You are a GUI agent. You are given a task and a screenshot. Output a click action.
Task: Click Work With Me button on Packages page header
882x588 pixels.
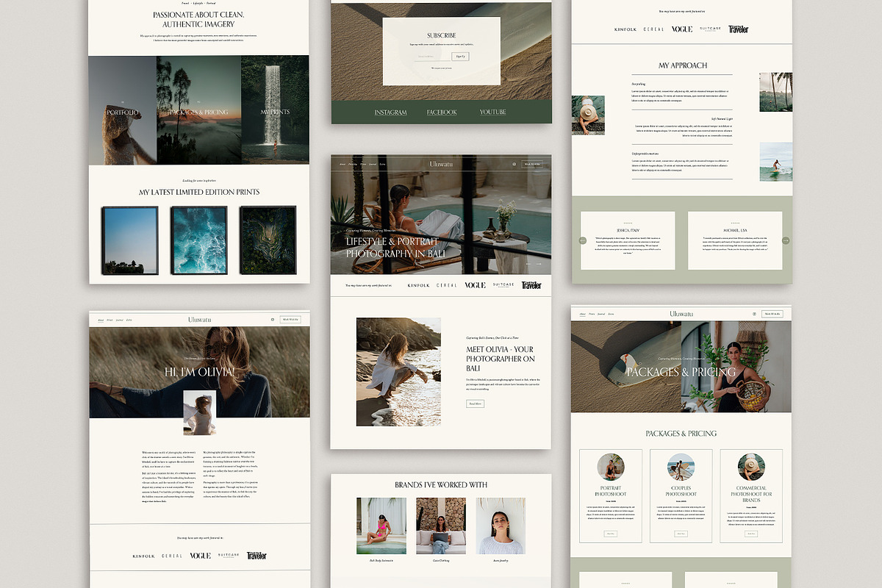[x=772, y=314]
